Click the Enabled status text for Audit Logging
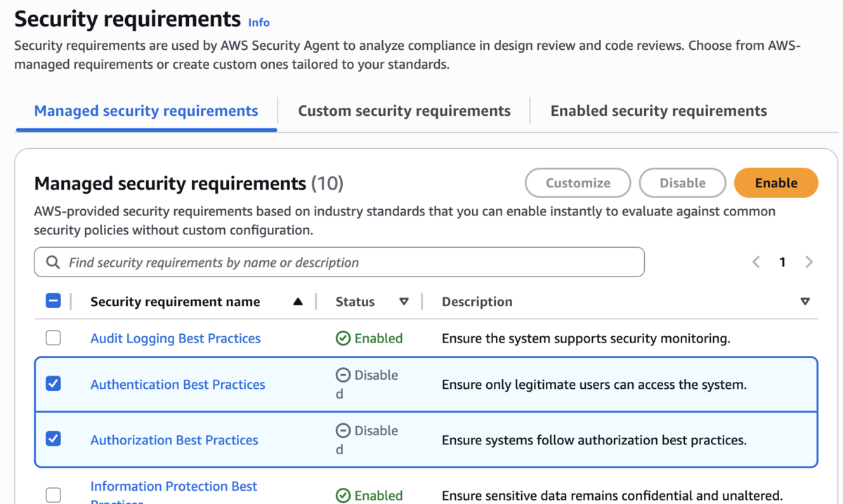This screenshot has height=504, width=843. coord(379,338)
